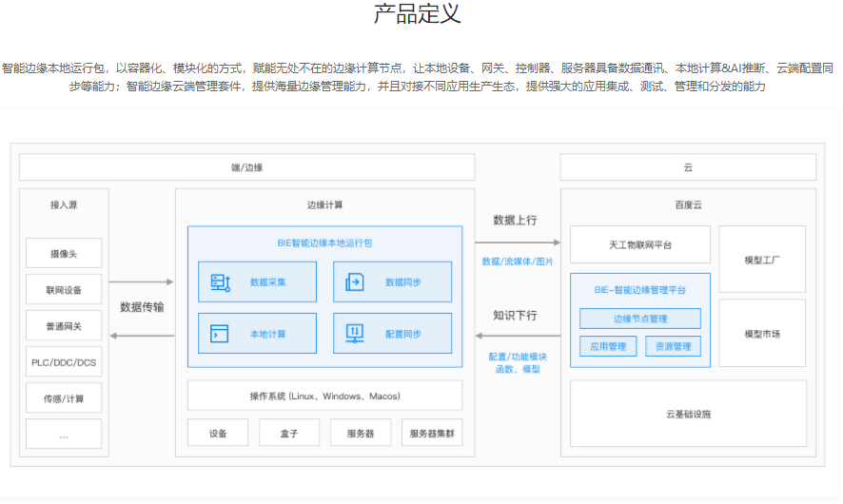The height and width of the screenshot is (504, 843).
Task: Select the 服务器 box
Action: 361,433
